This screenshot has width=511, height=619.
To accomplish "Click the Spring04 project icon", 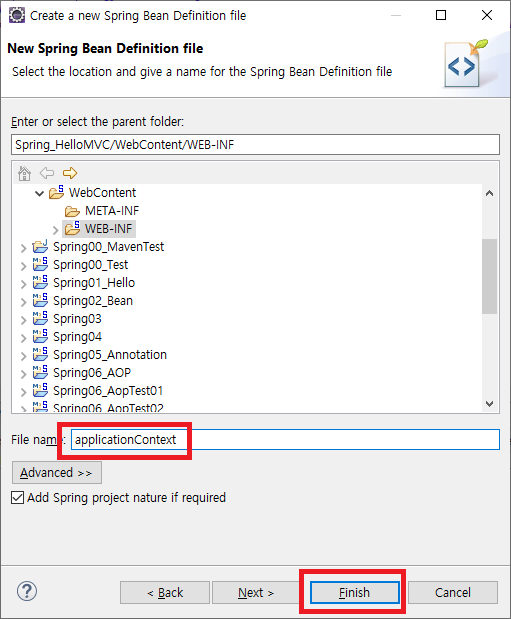I will [x=40, y=336].
